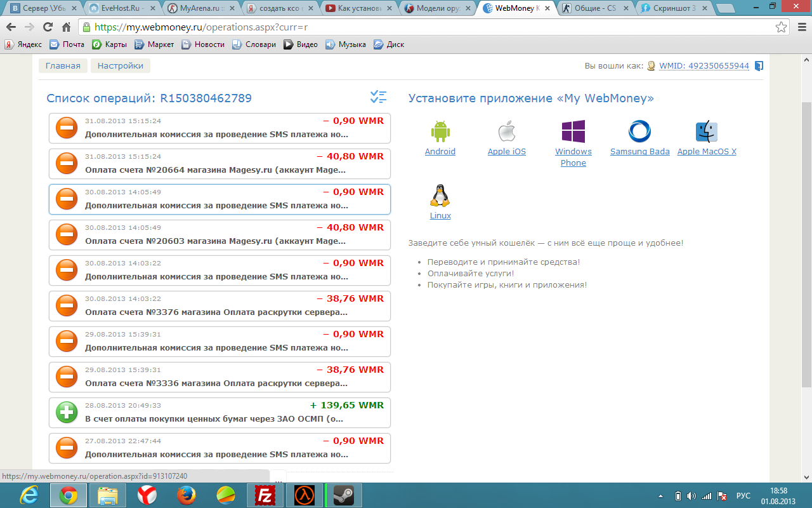This screenshot has height=508, width=812.
Task: Click the Windows Phone logo icon
Action: click(573, 131)
